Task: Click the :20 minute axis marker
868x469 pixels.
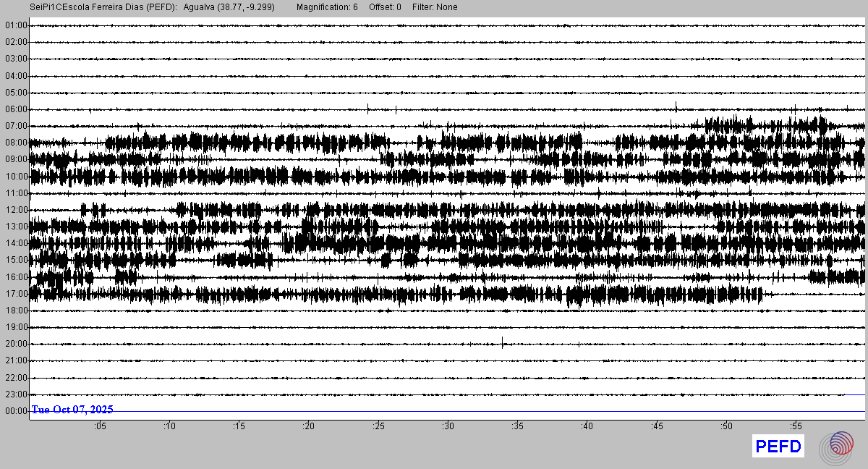Action: pos(309,426)
